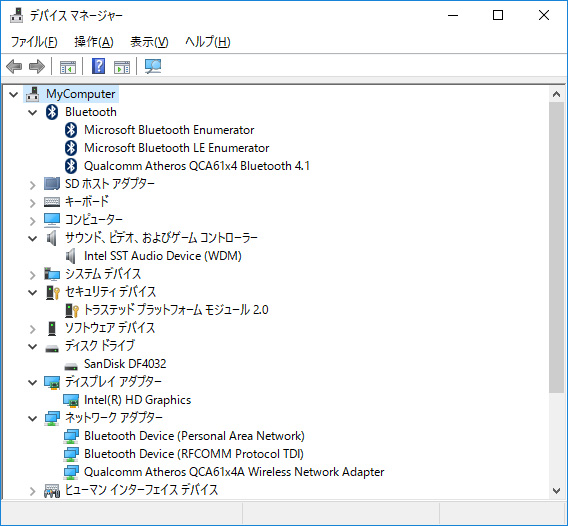The width and height of the screenshot is (568, 526).
Task: Collapse the ネットワーク アダプター category
Action: click(x=33, y=418)
